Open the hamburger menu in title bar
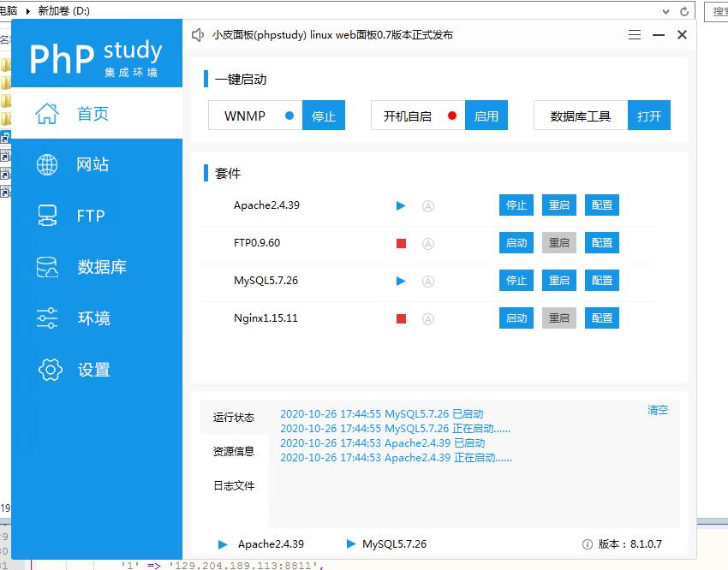This screenshot has width=728, height=570. pos(635,35)
